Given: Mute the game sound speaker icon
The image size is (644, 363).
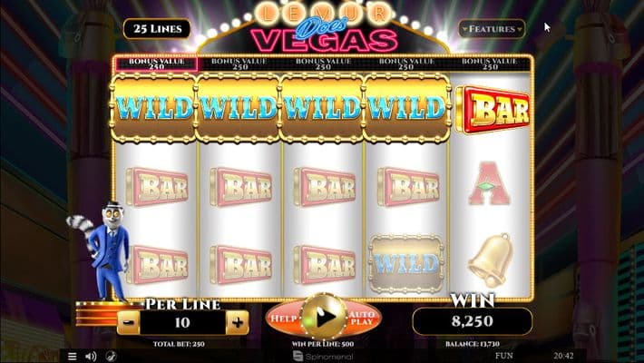Looking at the screenshot, I should click(91, 357).
